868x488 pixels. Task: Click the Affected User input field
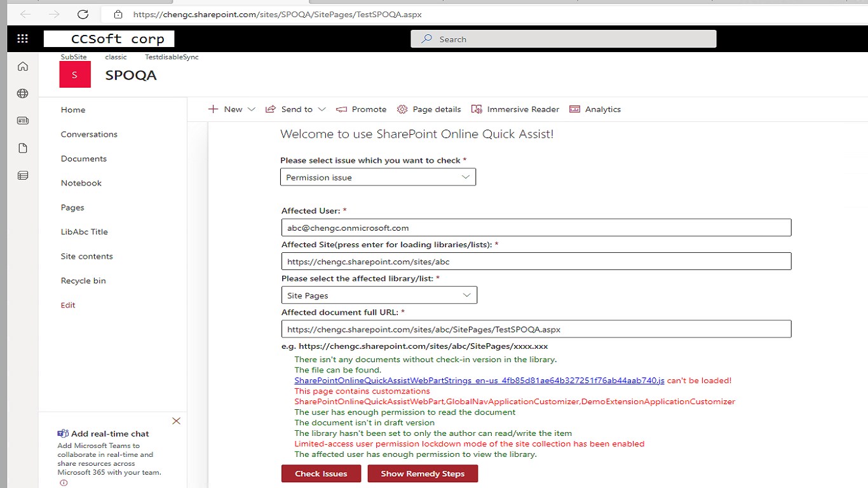pyautogui.click(x=536, y=227)
